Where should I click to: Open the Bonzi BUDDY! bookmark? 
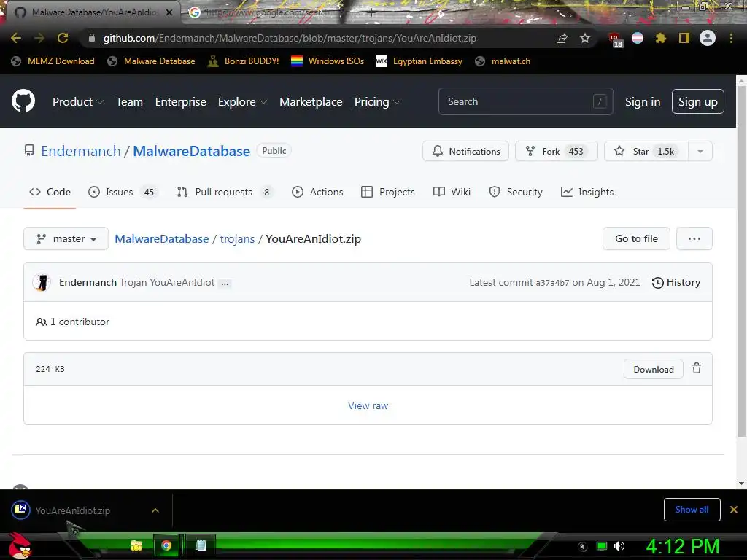coord(243,61)
